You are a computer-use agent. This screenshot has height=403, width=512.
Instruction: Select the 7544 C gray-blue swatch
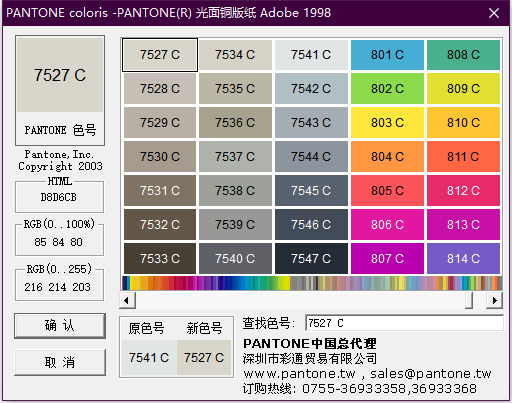(x=311, y=156)
